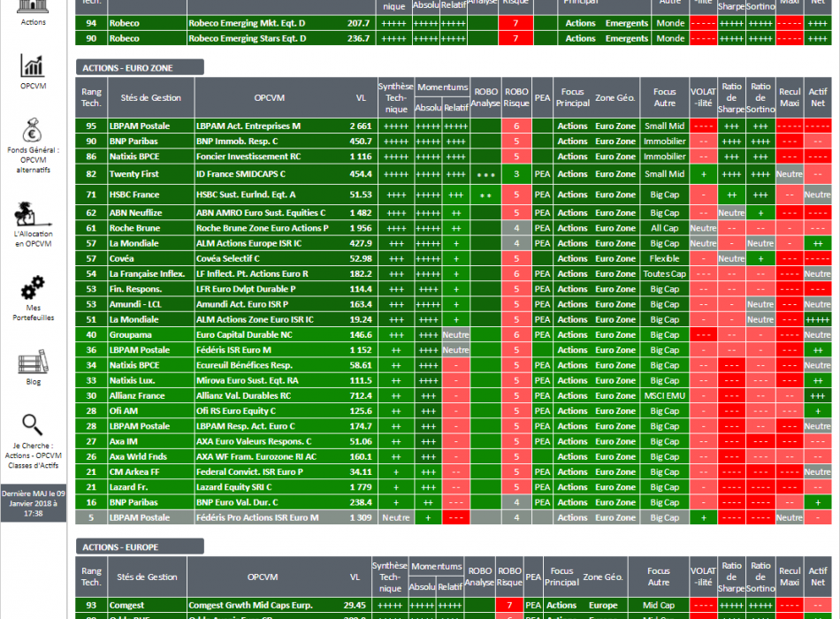Open fund 'ABN AMRO Euro Sust. Equities C'
840x619 pixels.
(261, 213)
